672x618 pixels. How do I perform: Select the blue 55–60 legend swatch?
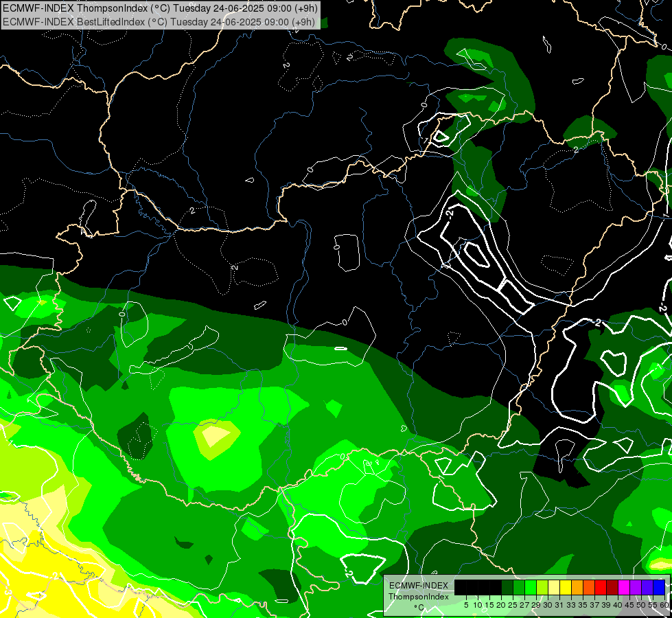659,587
